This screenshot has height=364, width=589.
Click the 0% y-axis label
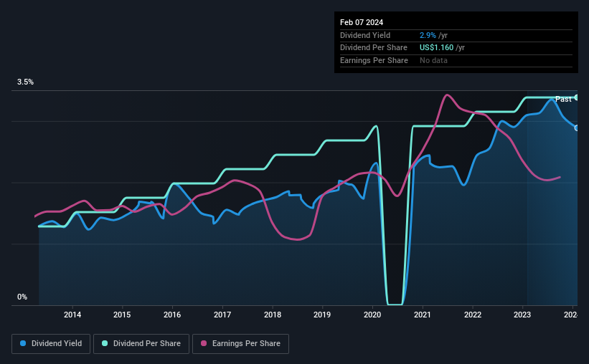[x=22, y=297]
